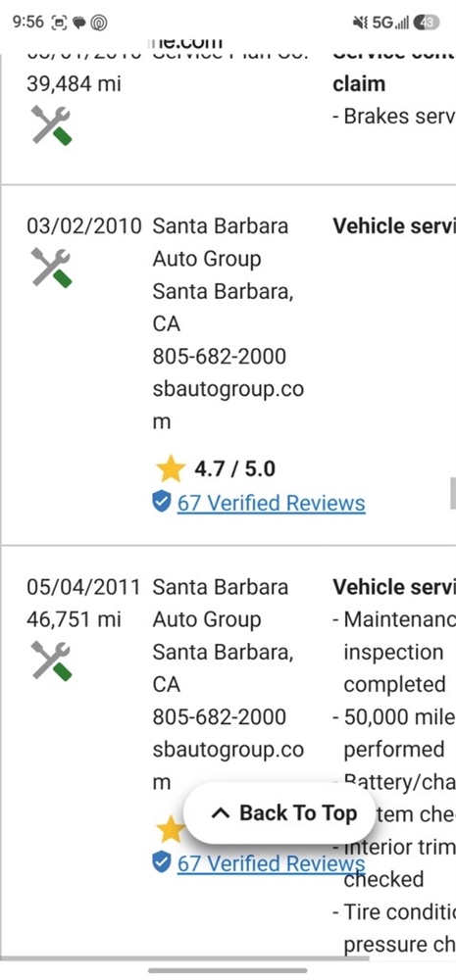Tap the wrench icon beside 39,484 mi

tap(51, 125)
